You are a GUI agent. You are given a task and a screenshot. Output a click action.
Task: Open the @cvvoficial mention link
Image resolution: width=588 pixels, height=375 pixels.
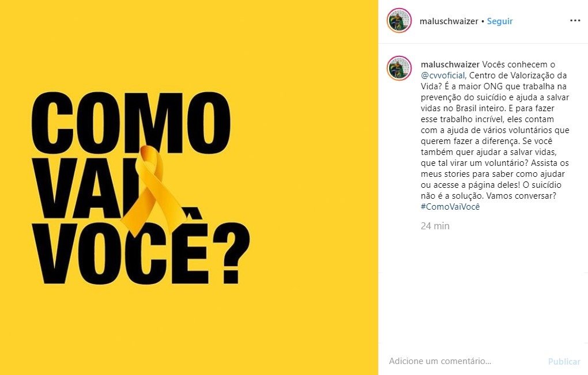pos(443,75)
